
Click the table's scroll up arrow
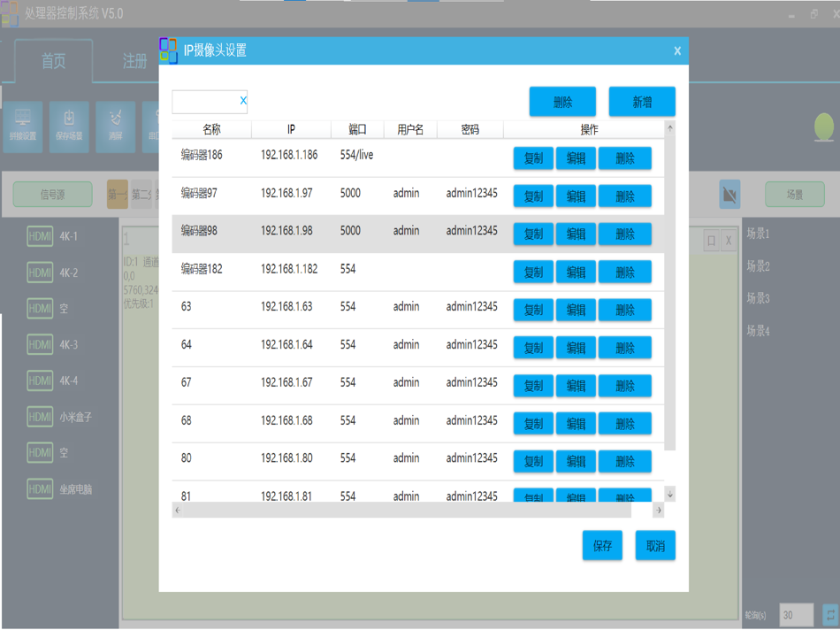point(669,128)
